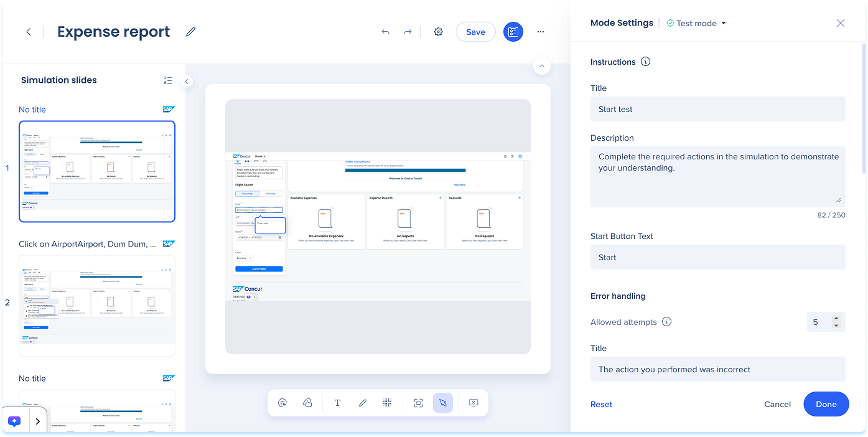This screenshot has width=868, height=437.
Task: Click the screen-with-X icon in bottom toolbar
Action: 473,403
